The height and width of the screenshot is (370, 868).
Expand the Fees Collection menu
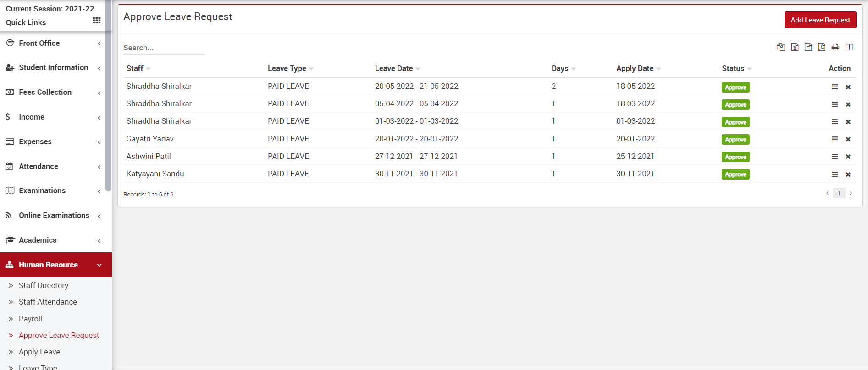(45, 92)
